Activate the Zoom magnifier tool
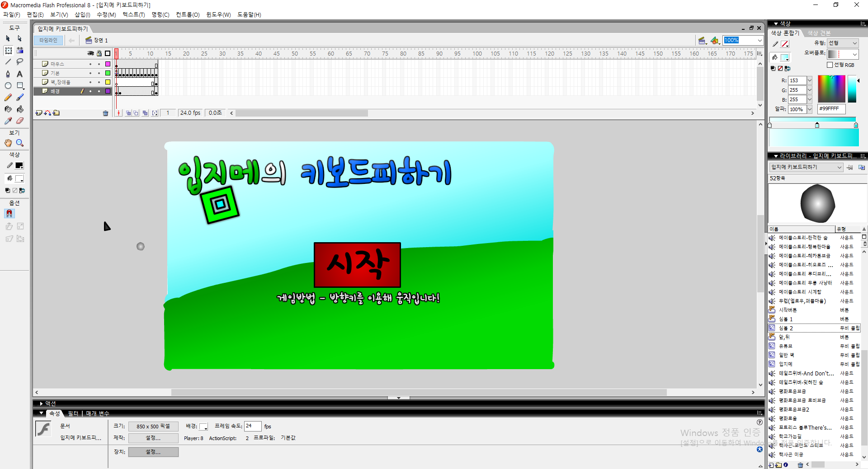Viewport: 868px width, 469px height. pyautogui.click(x=20, y=143)
